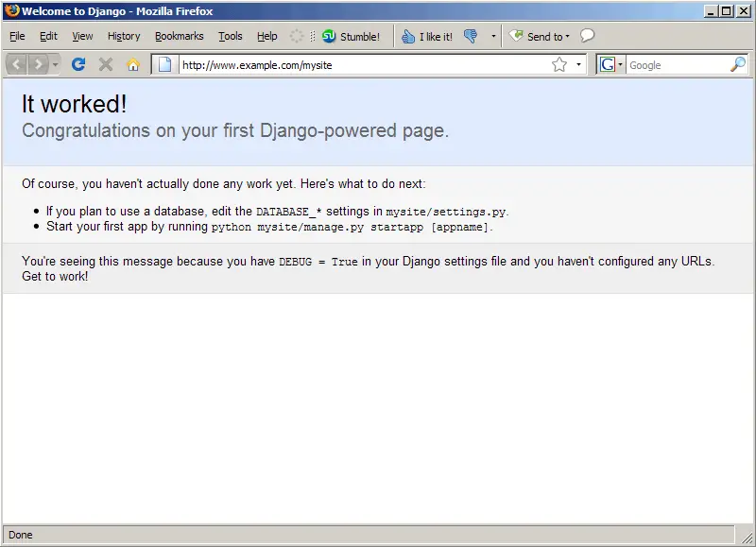Open the File menu
756x547 pixels.
[x=17, y=36]
